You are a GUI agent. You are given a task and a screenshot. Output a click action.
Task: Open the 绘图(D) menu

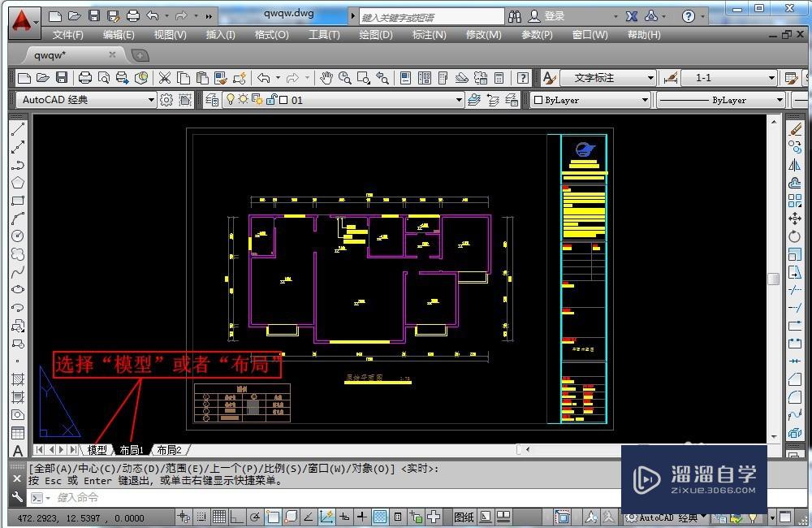click(375, 35)
